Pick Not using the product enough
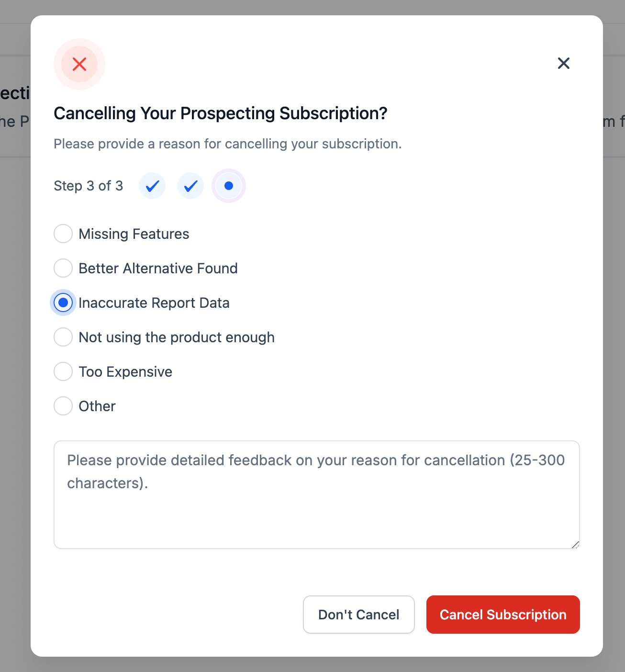The width and height of the screenshot is (625, 672). [63, 337]
